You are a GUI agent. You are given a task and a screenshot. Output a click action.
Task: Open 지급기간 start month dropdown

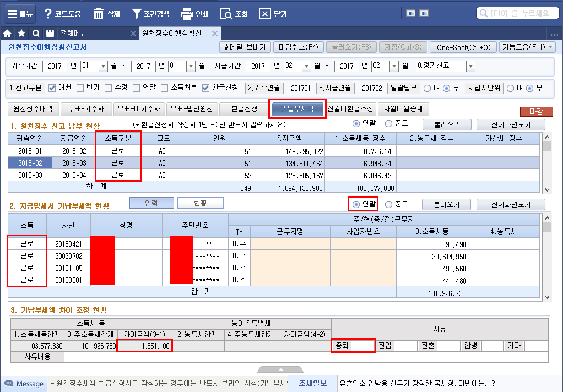[x=306, y=66]
